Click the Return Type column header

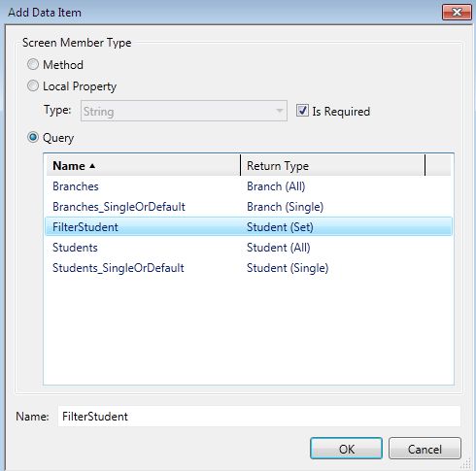click(x=332, y=166)
